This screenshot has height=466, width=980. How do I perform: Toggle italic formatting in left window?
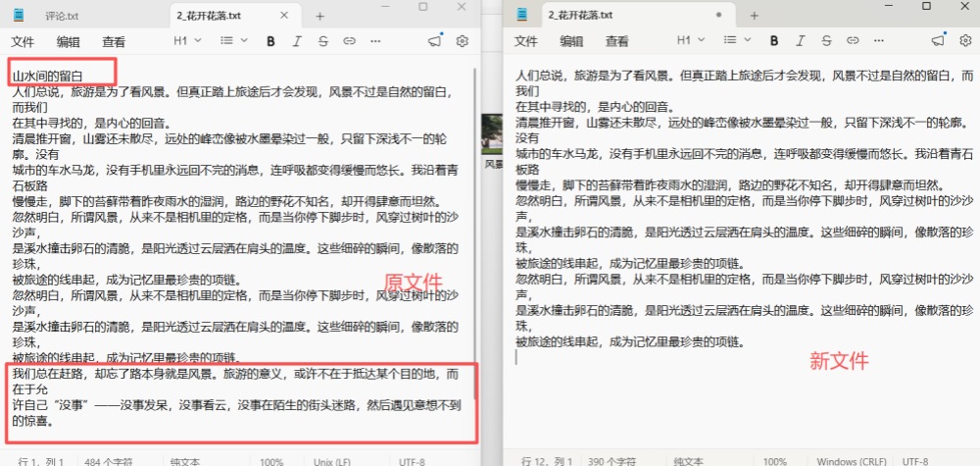pyautogui.click(x=297, y=41)
